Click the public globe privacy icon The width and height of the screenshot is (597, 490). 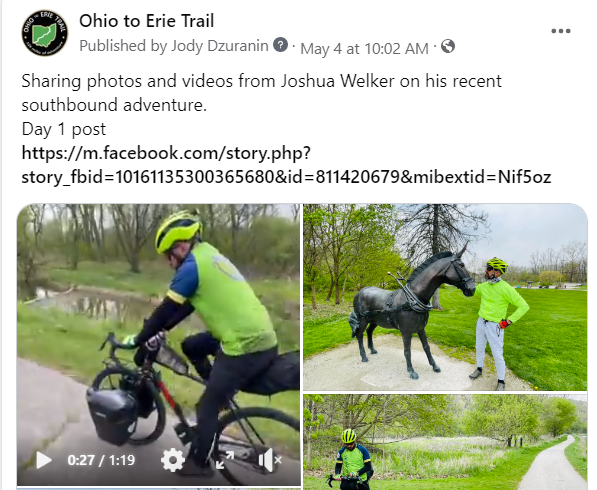point(448,46)
